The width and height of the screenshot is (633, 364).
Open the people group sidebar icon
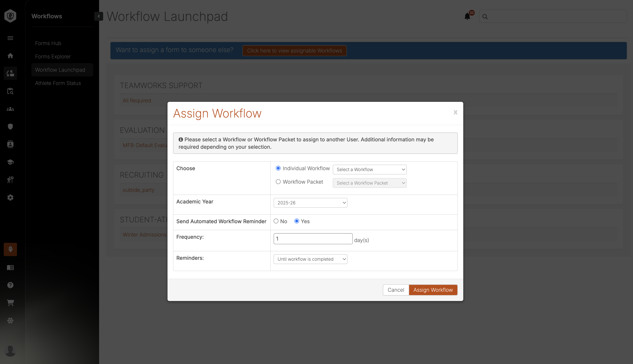[10, 109]
